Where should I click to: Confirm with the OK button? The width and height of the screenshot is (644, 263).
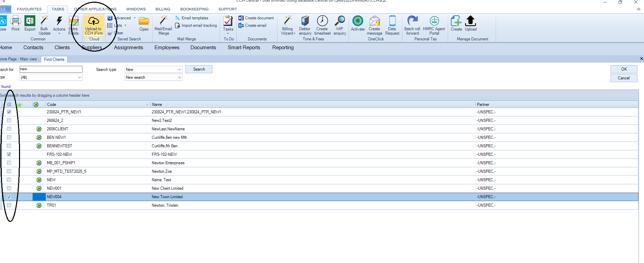[x=624, y=69]
